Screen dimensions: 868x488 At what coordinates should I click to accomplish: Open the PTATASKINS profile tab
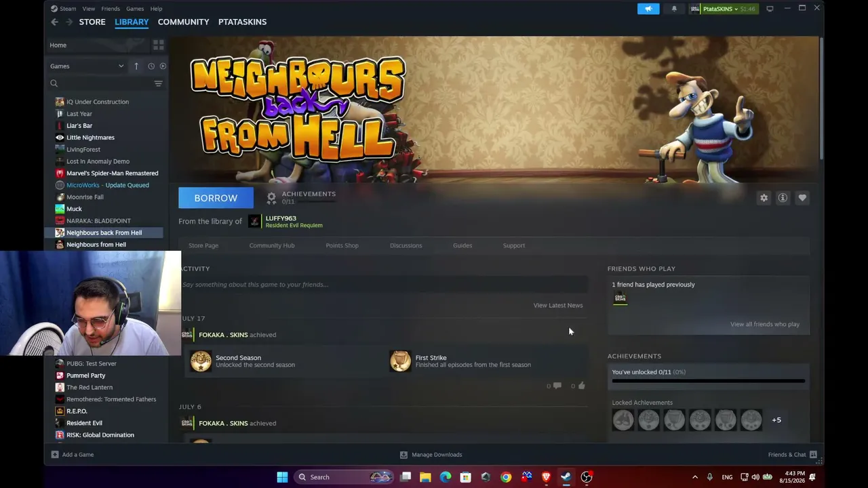click(x=242, y=22)
